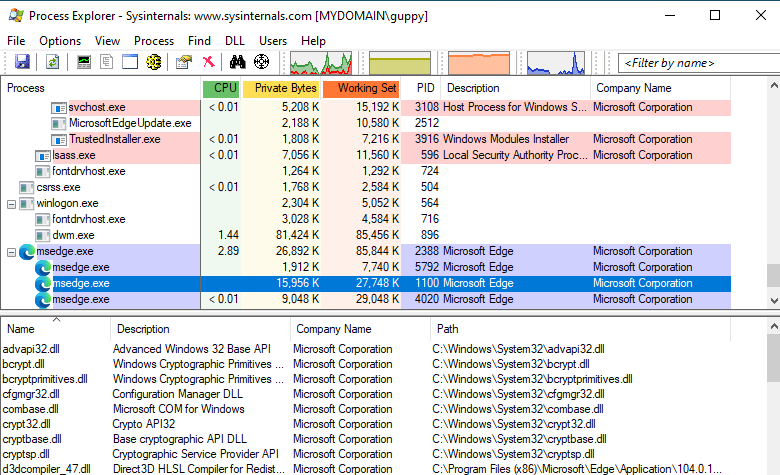Screen dimensions: 780x475
Task: Sort by upper pane Description column header
Action: coord(515,88)
